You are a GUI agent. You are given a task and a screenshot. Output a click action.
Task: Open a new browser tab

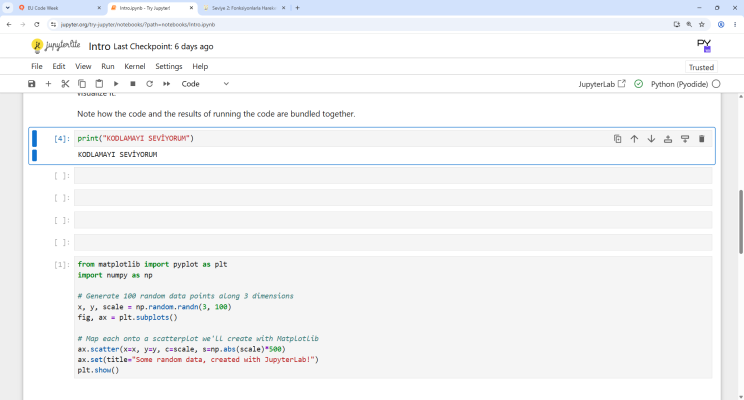(x=298, y=8)
